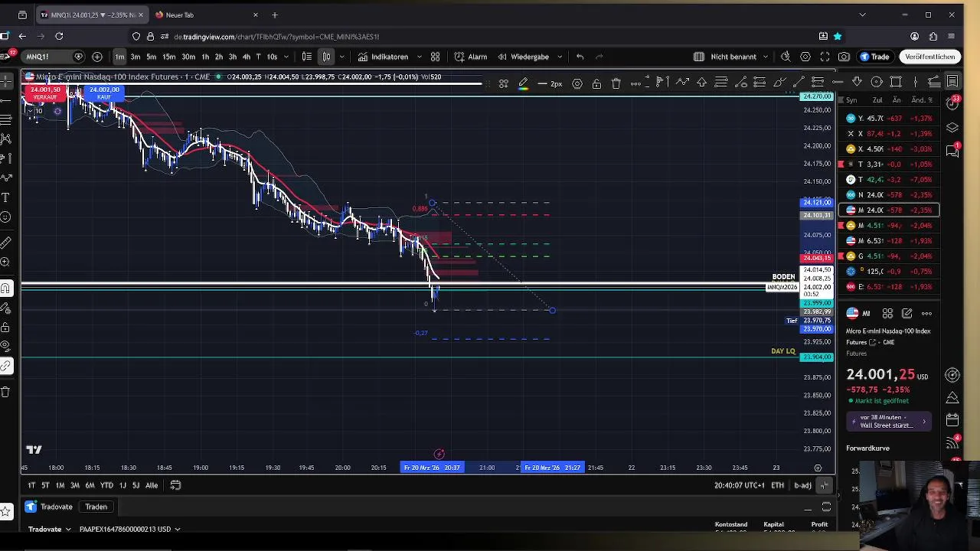Expand the PAAPEX account dropdown
This screenshot has width=980, height=551.
click(129, 529)
